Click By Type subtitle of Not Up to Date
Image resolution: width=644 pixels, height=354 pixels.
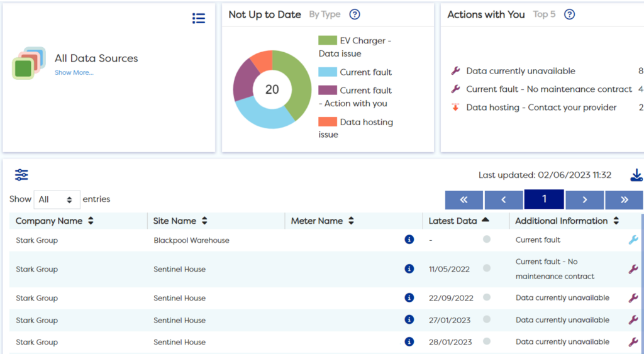325,14
